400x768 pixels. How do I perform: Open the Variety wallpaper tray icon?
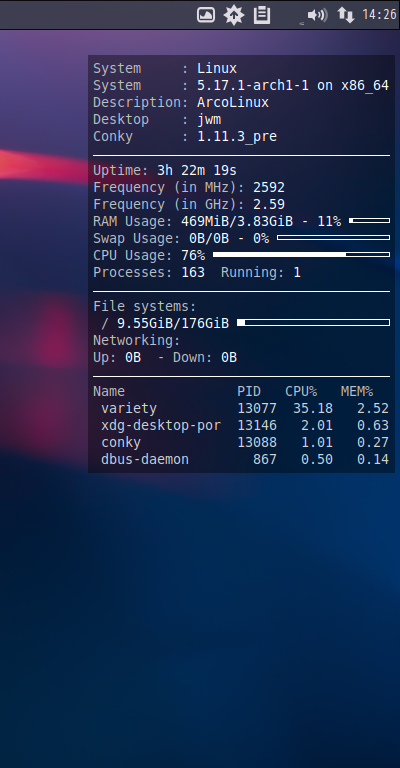tap(206, 15)
